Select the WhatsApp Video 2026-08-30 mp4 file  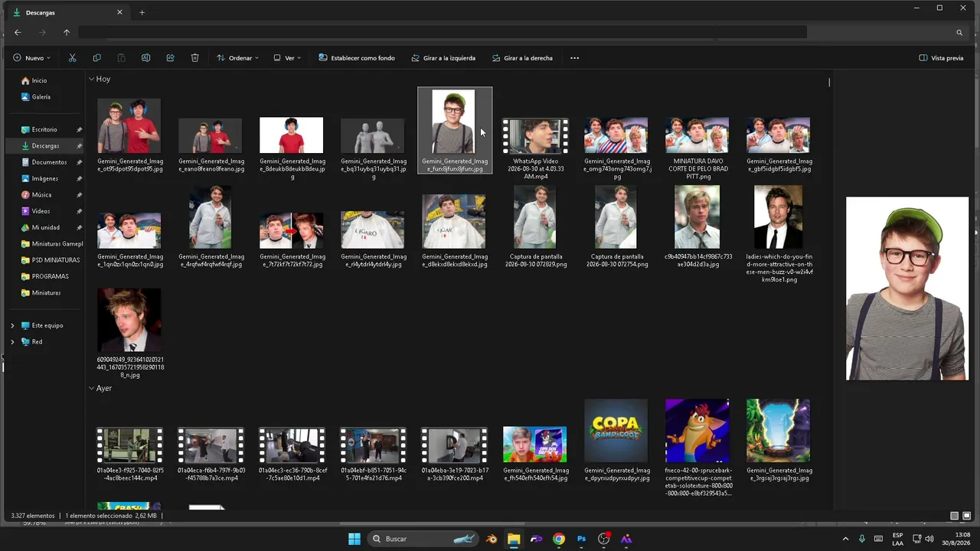tap(536, 149)
